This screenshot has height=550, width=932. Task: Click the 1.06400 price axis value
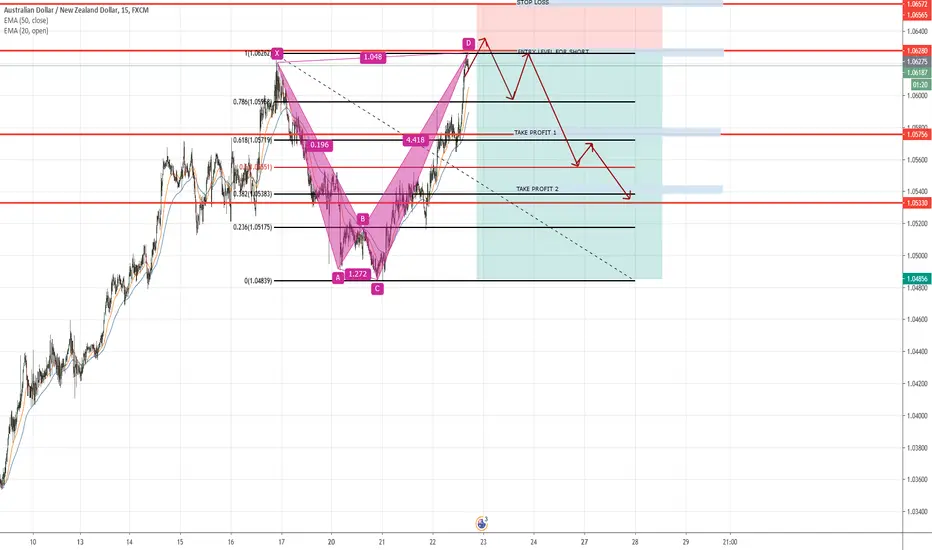tap(917, 32)
